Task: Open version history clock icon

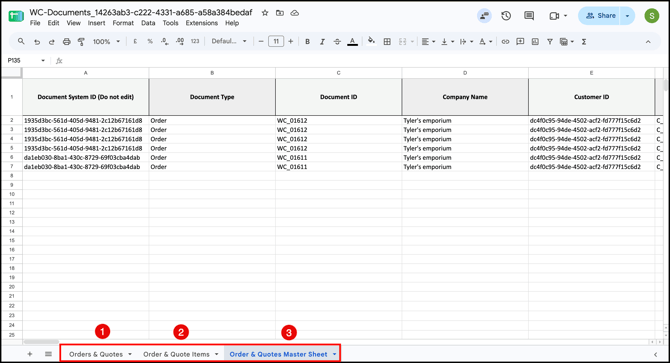Action: point(506,16)
